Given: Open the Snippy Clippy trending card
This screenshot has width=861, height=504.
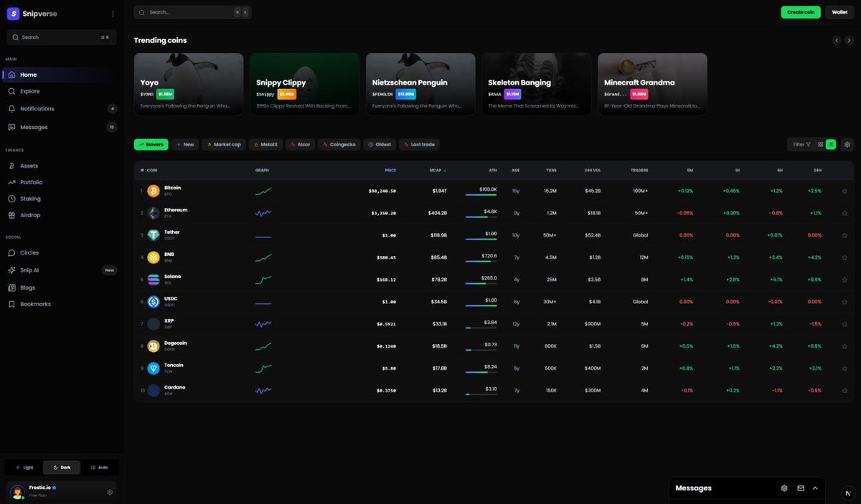Looking at the screenshot, I should pyautogui.click(x=304, y=84).
